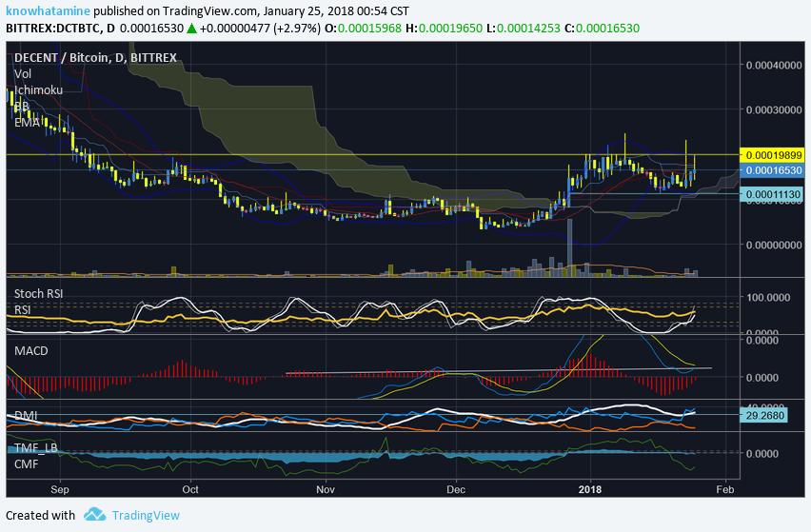811x532 pixels.
Task: Click the MACD pane label
Action: click(x=31, y=351)
